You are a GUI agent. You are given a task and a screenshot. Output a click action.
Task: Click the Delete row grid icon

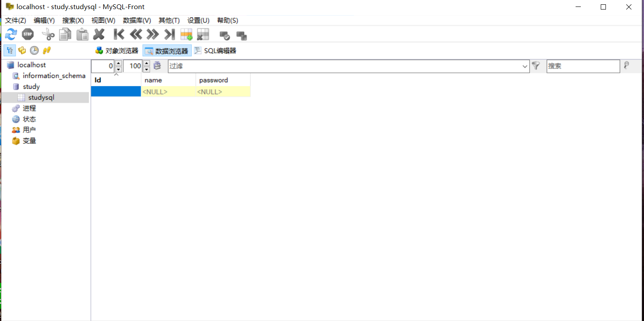(x=203, y=34)
